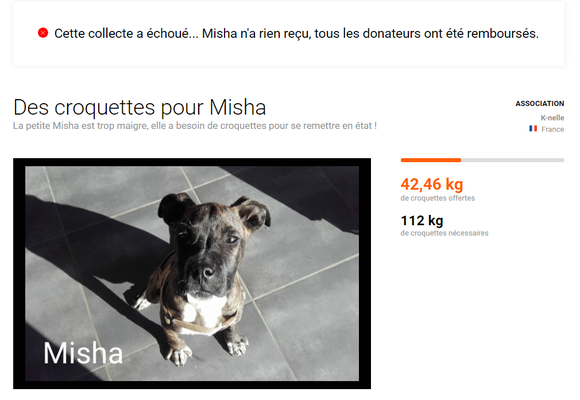Click the 'Des croquettes pour Misha' title
580x400 pixels.
pyautogui.click(x=139, y=107)
